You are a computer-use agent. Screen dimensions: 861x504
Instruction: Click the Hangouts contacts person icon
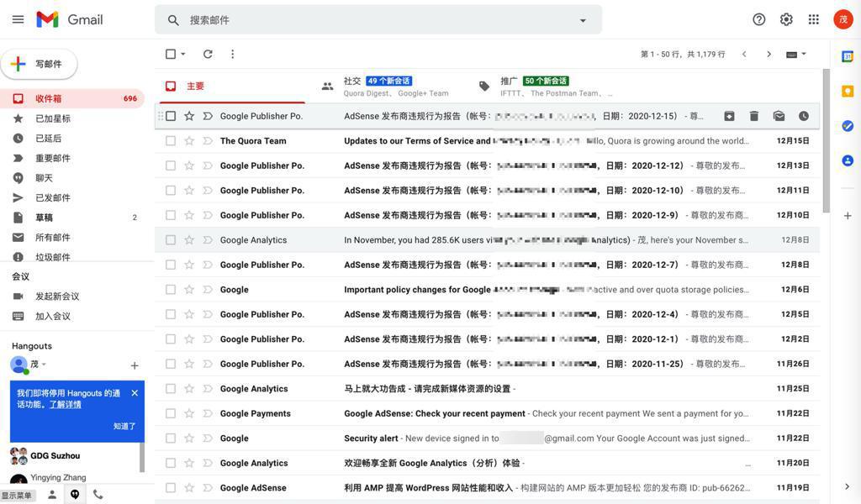(51, 494)
